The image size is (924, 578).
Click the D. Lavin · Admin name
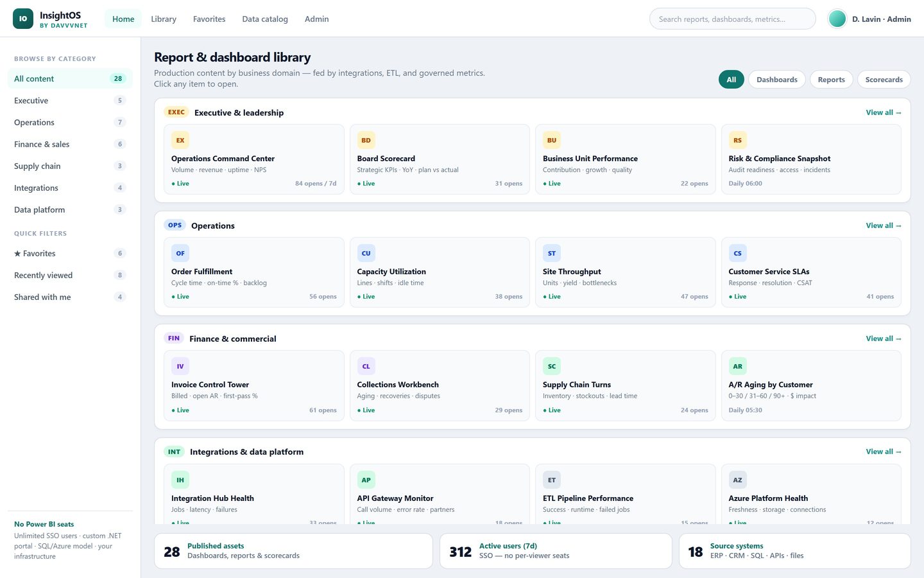pyautogui.click(x=881, y=19)
